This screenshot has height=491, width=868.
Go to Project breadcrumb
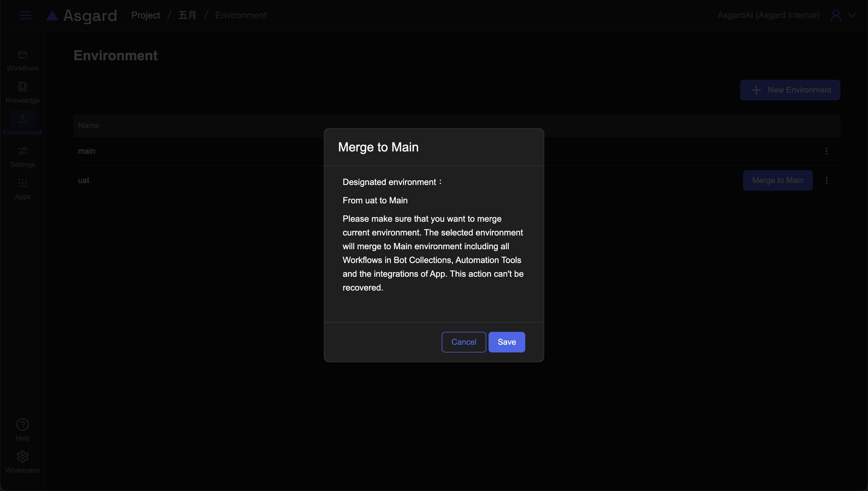pos(146,15)
